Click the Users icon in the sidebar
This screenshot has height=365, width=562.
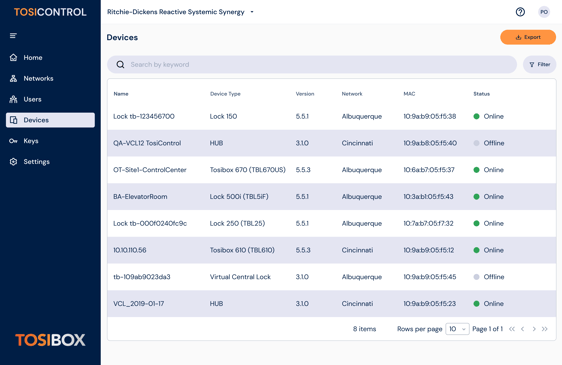[13, 99]
